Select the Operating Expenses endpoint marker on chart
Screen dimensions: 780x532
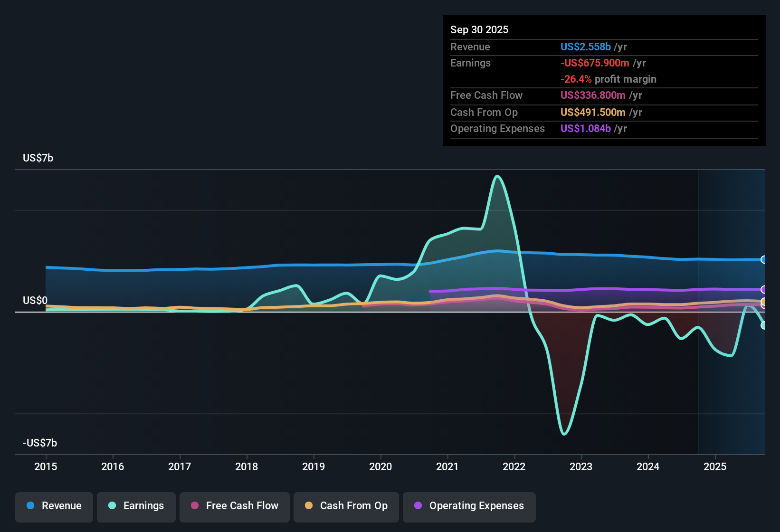click(764, 289)
